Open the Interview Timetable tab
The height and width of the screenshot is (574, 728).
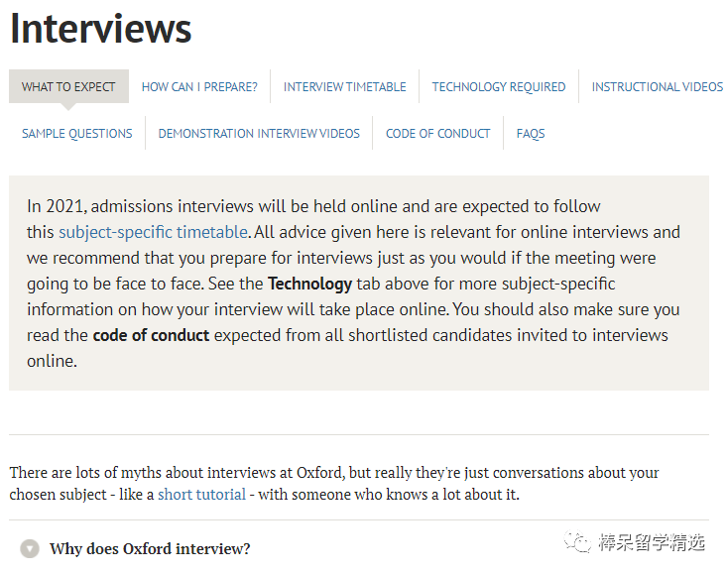(344, 87)
